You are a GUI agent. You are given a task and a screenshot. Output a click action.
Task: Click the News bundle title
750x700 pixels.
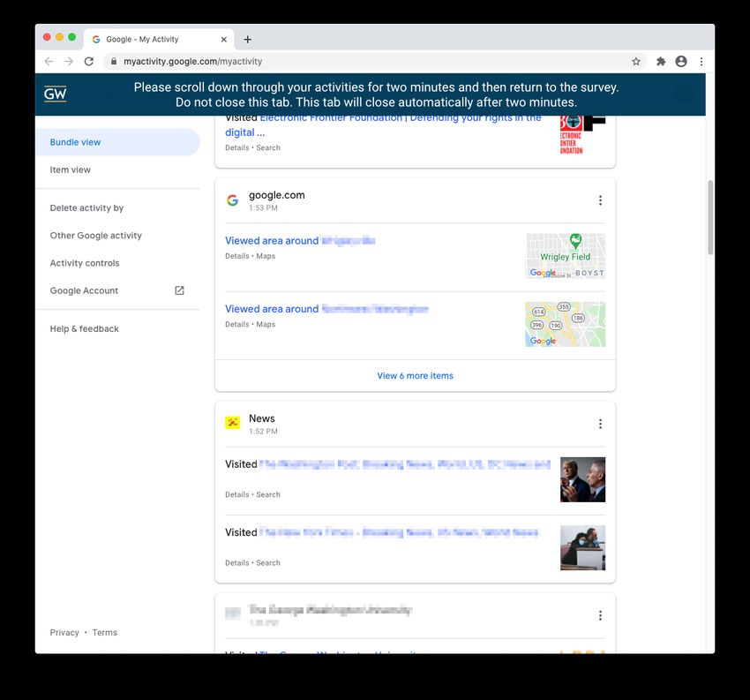point(262,418)
